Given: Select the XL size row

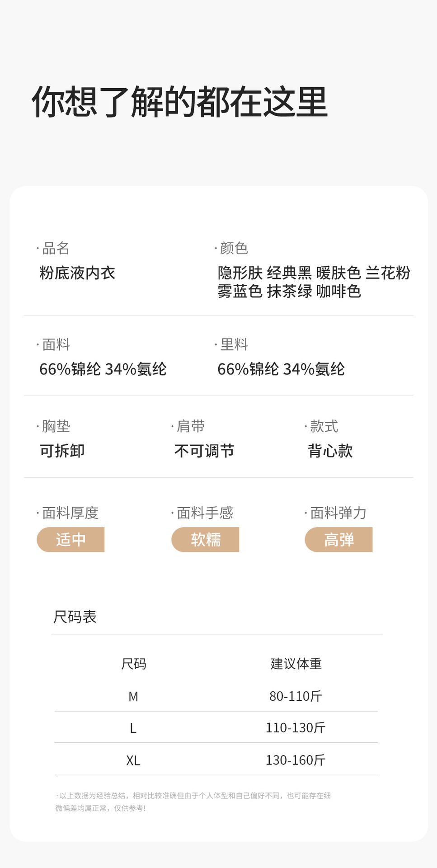Looking at the screenshot, I should 133,761.
